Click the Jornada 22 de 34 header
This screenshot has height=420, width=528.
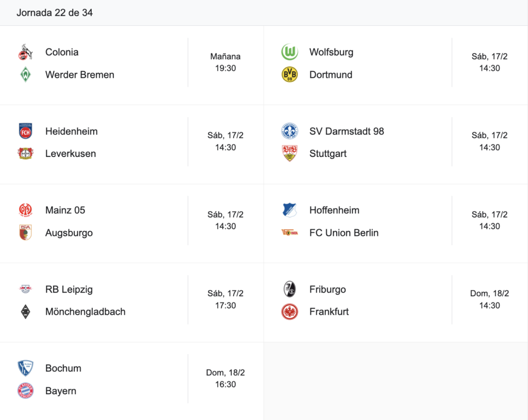55,13
